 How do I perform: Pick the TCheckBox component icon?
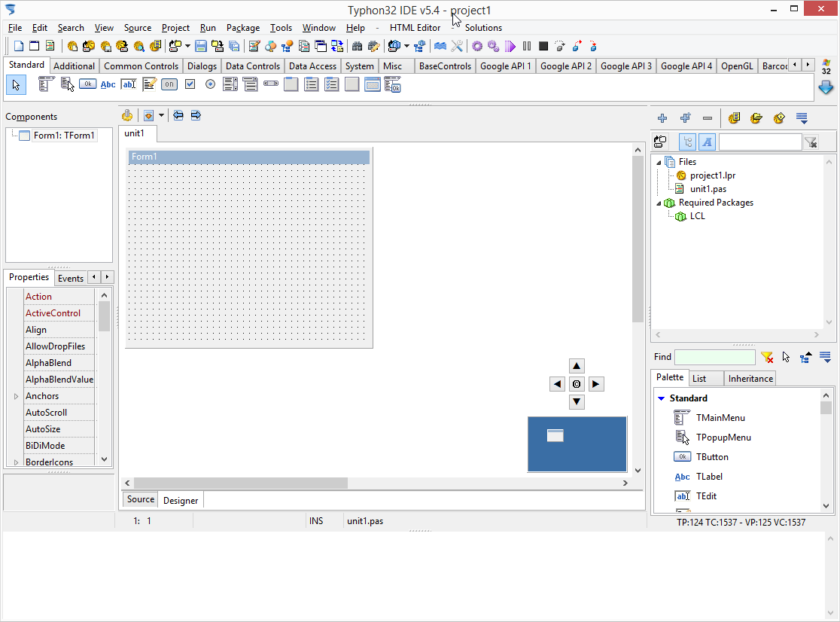tap(190, 84)
